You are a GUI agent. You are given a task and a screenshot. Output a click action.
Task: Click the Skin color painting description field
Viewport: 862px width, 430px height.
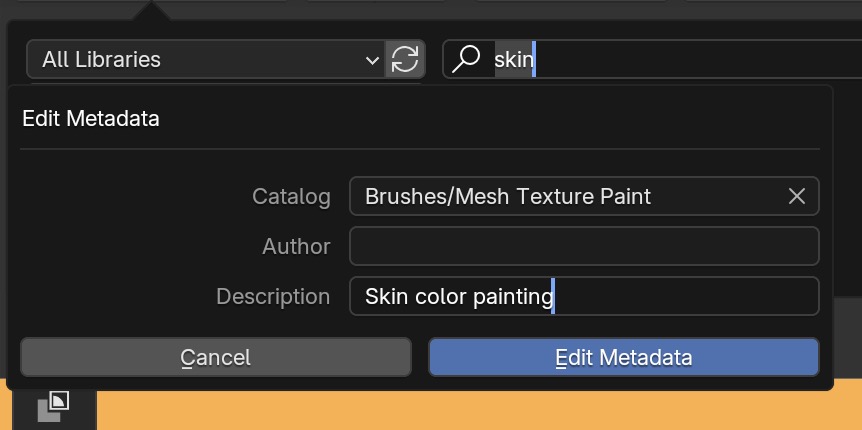(584, 296)
